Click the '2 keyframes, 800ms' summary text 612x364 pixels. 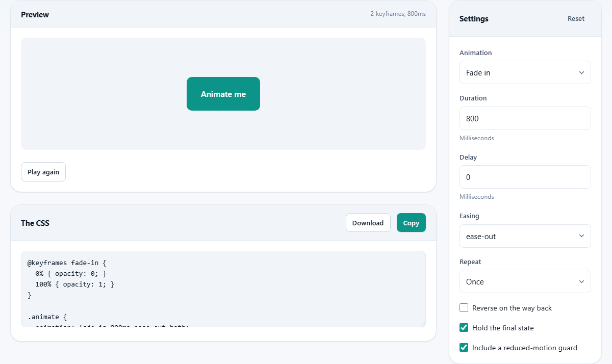tap(398, 14)
